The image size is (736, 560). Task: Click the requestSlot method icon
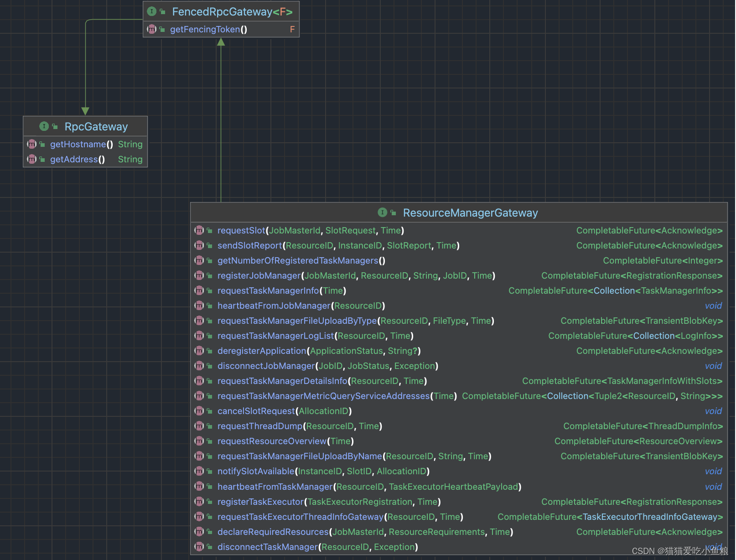coord(199,230)
